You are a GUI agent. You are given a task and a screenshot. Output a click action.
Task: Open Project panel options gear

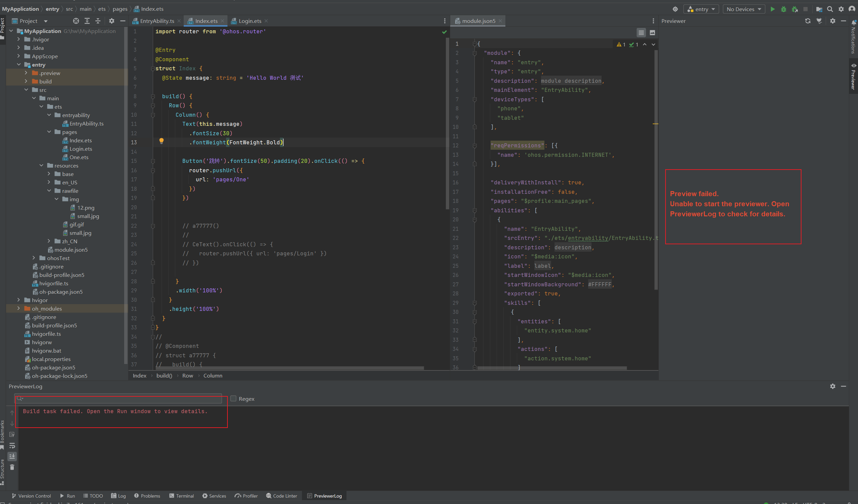click(x=112, y=21)
